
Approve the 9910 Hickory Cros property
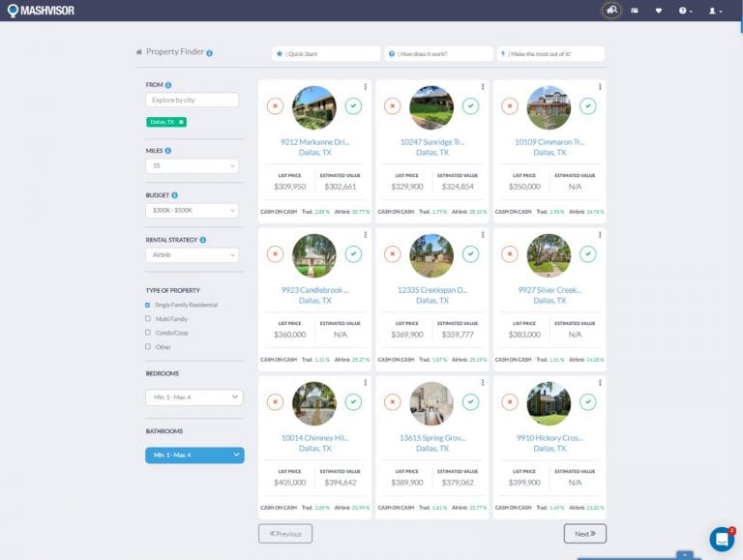(587, 401)
